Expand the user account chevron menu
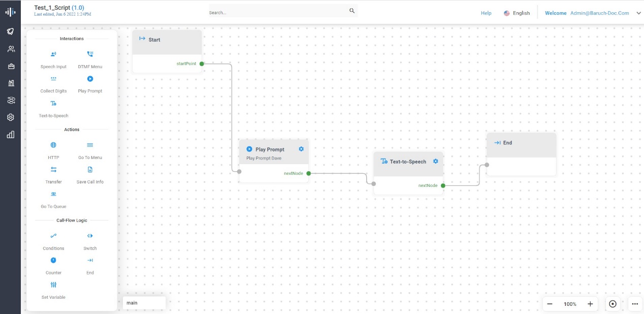This screenshot has height=314, width=644. click(x=638, y=13)
